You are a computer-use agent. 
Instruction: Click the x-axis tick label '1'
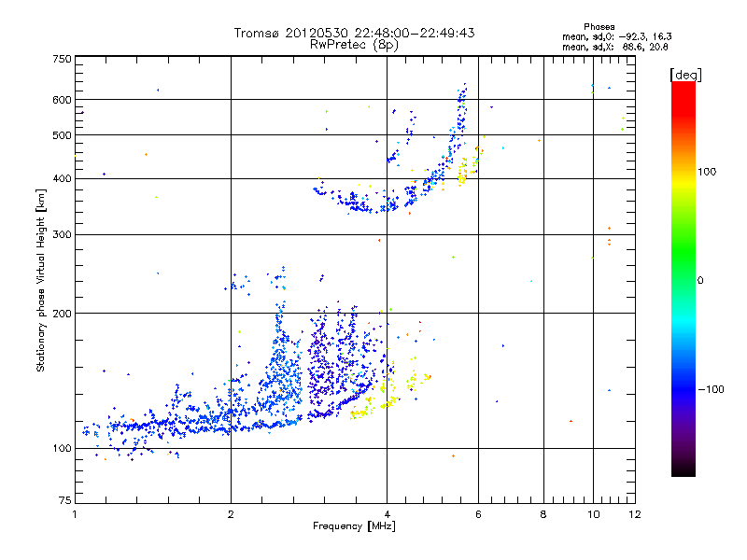tap(75, 514)
